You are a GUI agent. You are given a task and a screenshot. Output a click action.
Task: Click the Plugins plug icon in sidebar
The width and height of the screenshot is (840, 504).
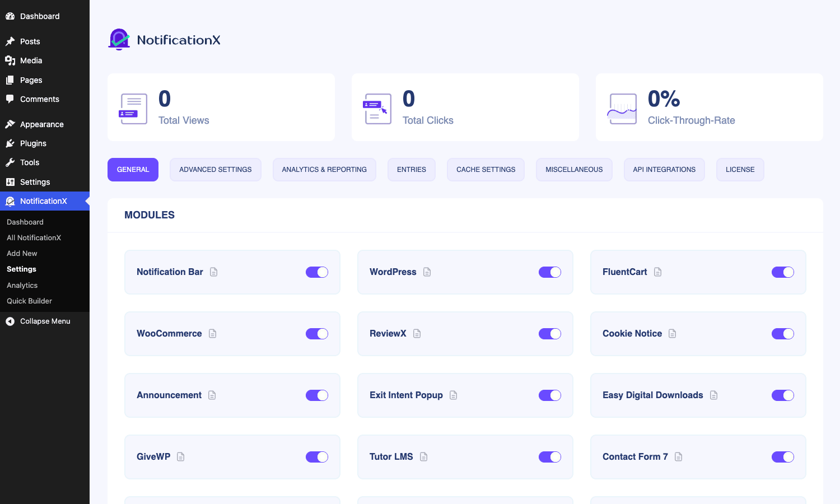(x=10, y=143)
